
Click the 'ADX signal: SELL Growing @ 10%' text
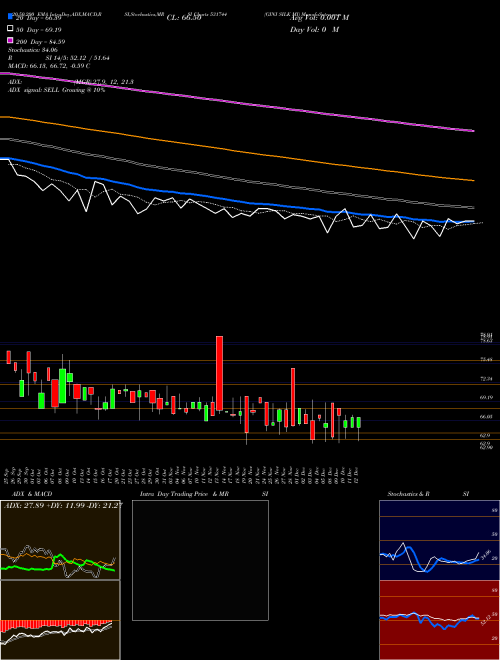pos(56,90)
